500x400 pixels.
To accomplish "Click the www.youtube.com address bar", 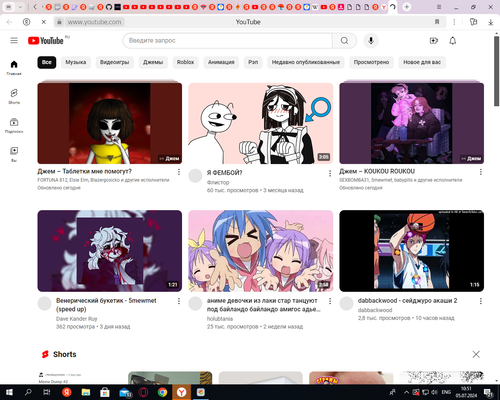I will pos(94,22).
